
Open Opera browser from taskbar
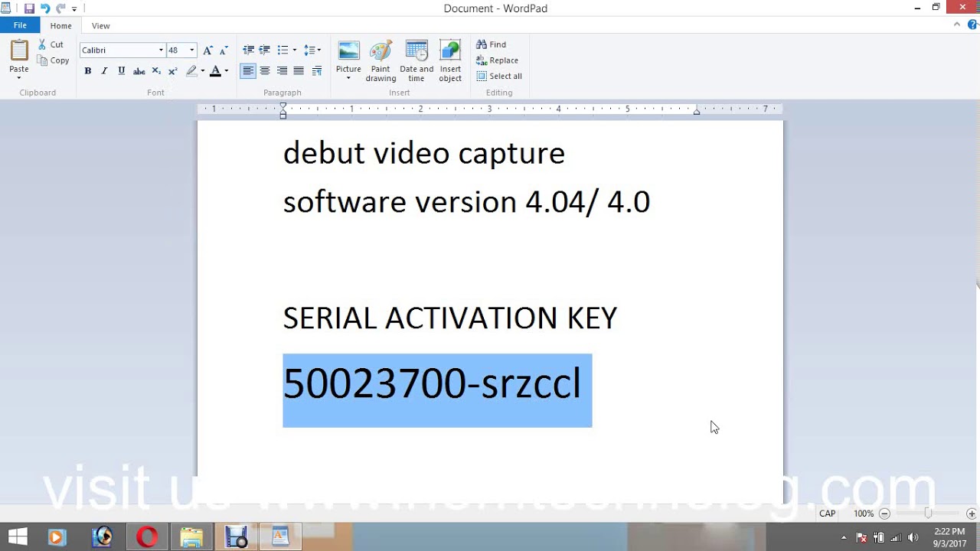(x=147, y=537)
